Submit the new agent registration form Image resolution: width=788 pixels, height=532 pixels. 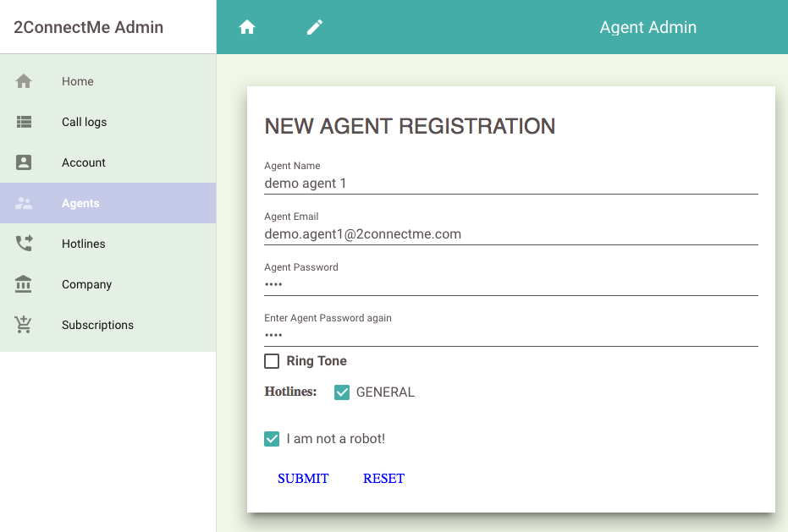point(303,479)
